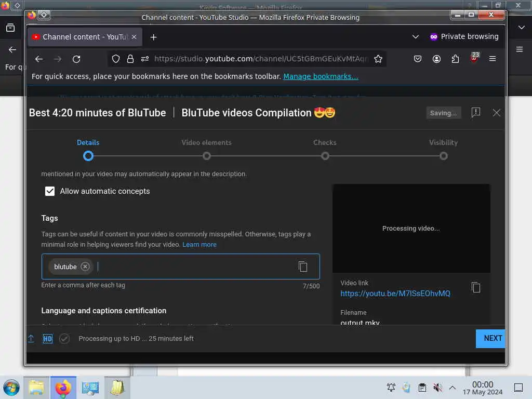The width and height of the screenshot is (532, 399).
Task: Switch to the Details step
Action: [x=88, y=142]
